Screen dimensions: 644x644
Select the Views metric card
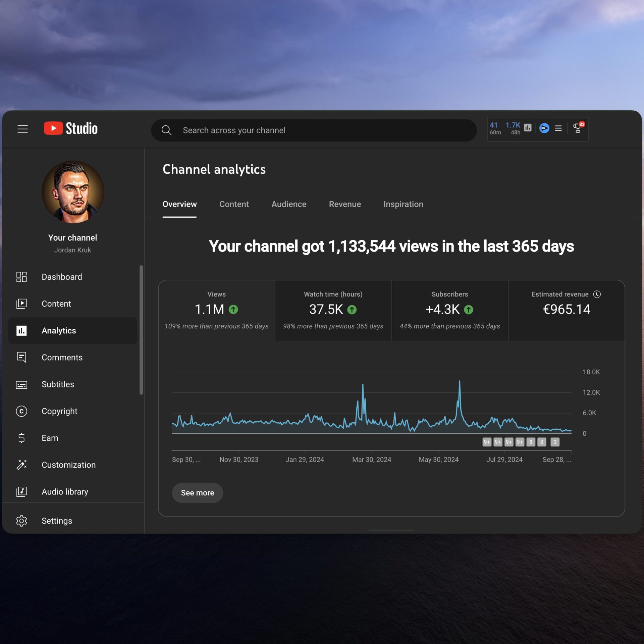pos(217,310)
